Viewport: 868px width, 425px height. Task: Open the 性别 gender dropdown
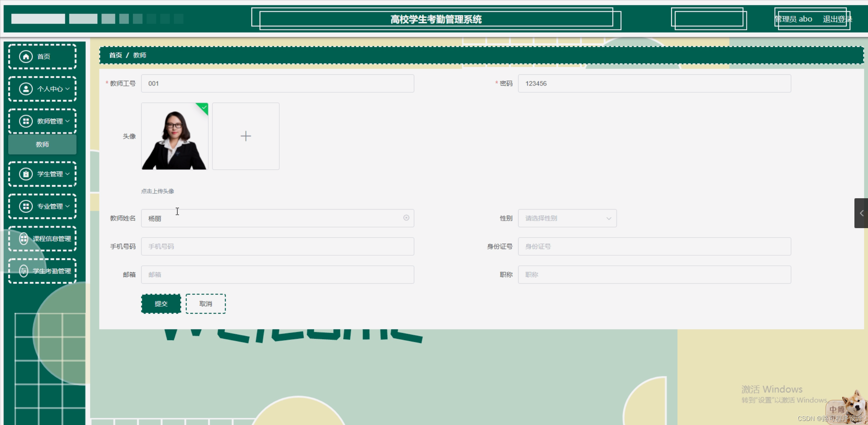567,218
